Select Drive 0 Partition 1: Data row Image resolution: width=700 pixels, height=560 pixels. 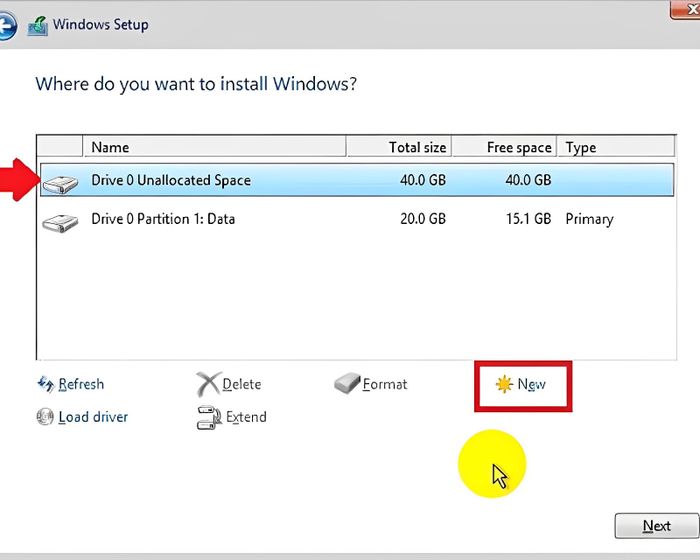[357, 219]
